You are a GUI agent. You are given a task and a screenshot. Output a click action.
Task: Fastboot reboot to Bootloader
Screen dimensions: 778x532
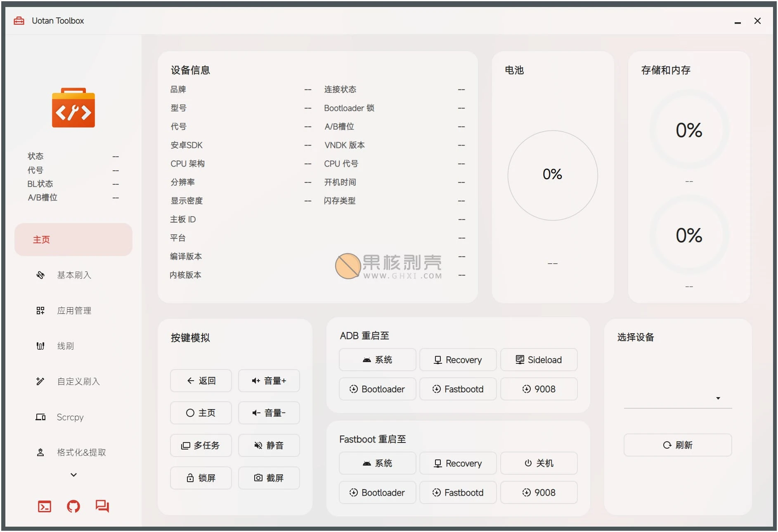(378, 492)
